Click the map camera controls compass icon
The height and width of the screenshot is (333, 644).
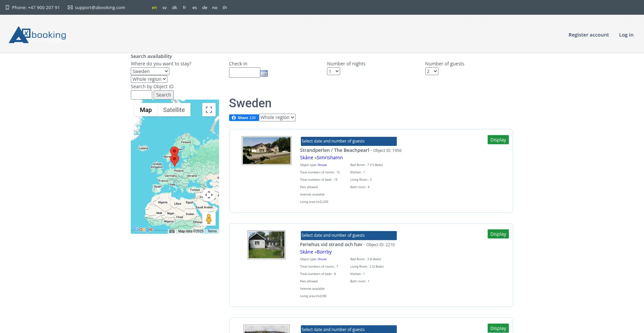coord(209,195)
